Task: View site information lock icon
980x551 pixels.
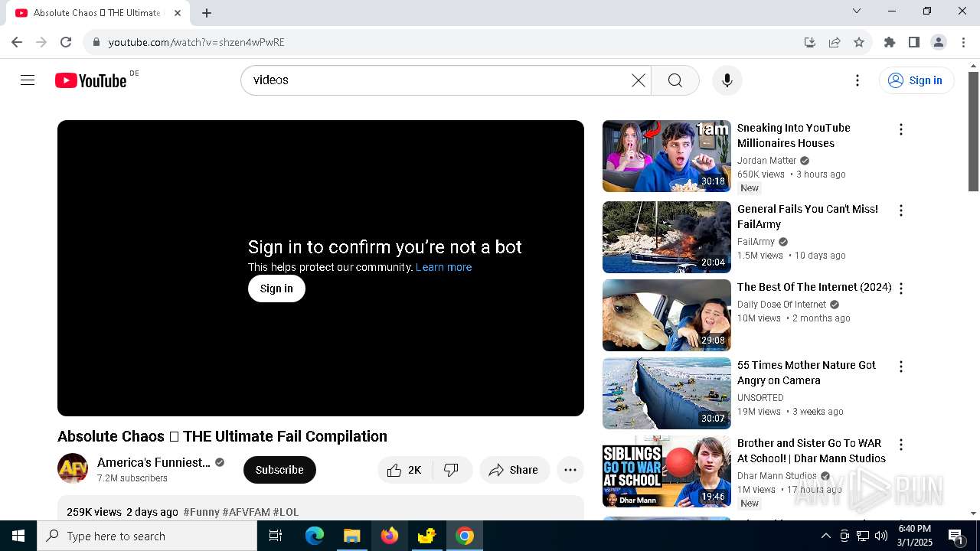Action: coord(96,42)
